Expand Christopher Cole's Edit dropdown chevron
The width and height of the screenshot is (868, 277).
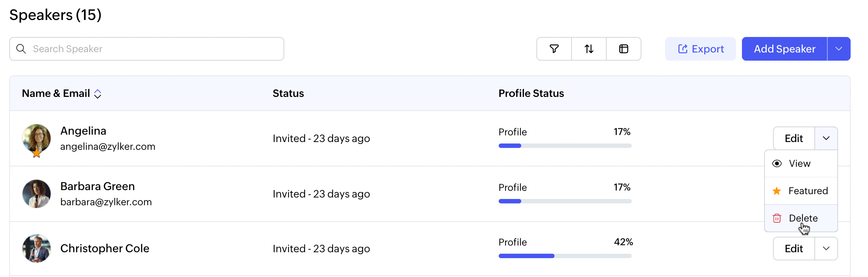826,249
